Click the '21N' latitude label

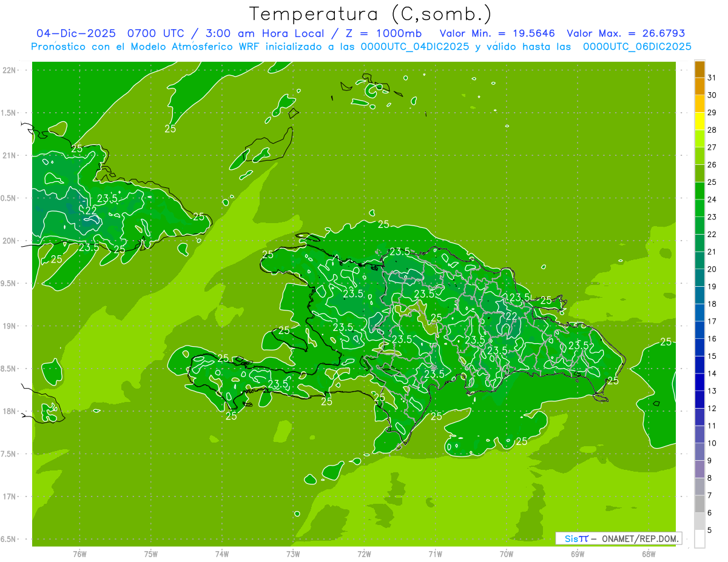[x=10, y=155]
